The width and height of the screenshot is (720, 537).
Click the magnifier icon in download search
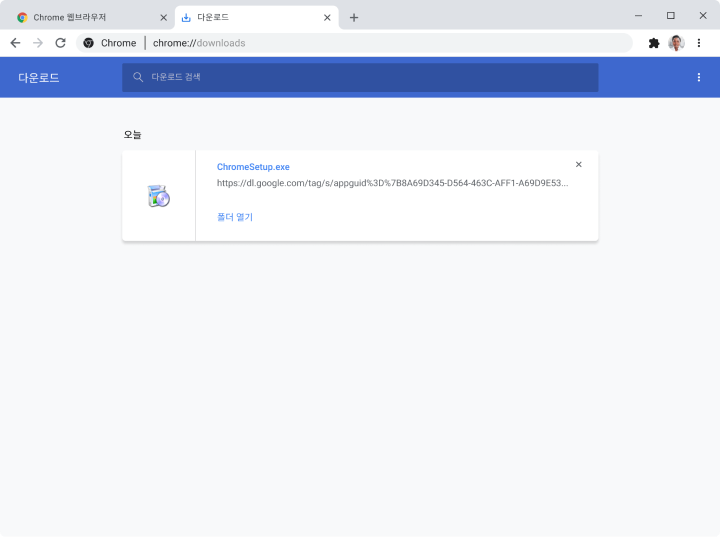(x=138, y=77)
